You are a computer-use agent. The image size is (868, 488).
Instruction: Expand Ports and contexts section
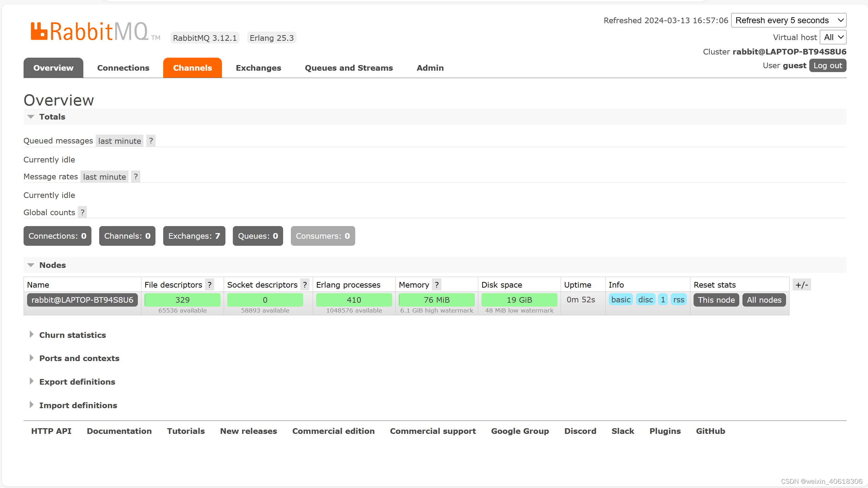[x=79, y=358]
